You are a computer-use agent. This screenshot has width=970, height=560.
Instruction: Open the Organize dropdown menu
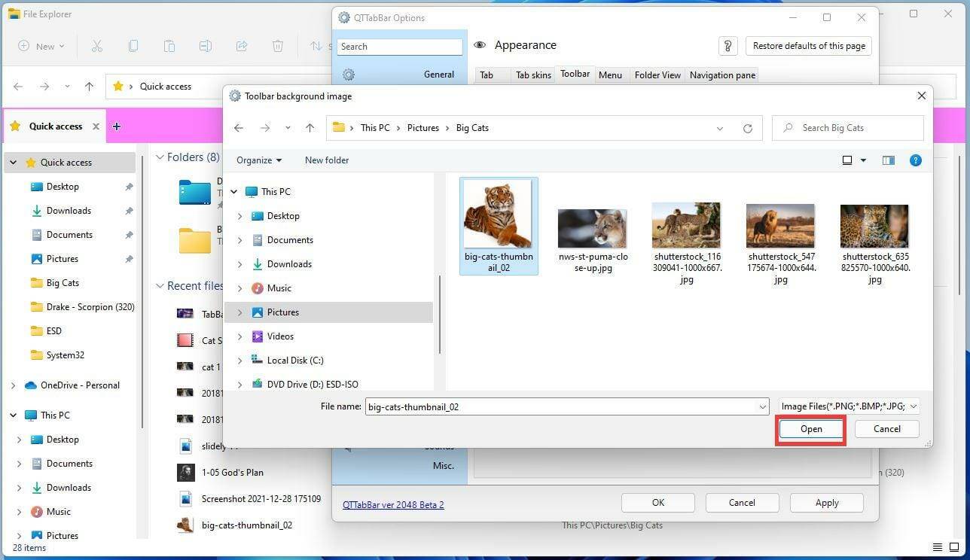258,160
